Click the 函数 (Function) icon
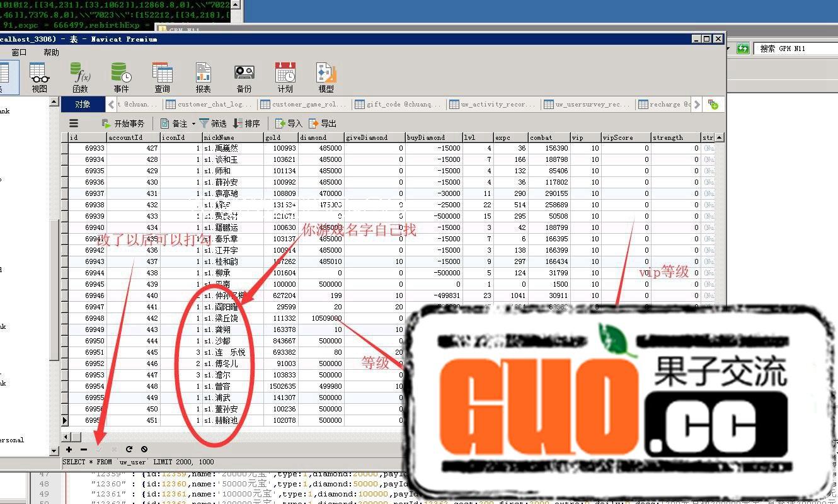Image resolution: width=838 pixels, height=504 pixels. [80, 77]
